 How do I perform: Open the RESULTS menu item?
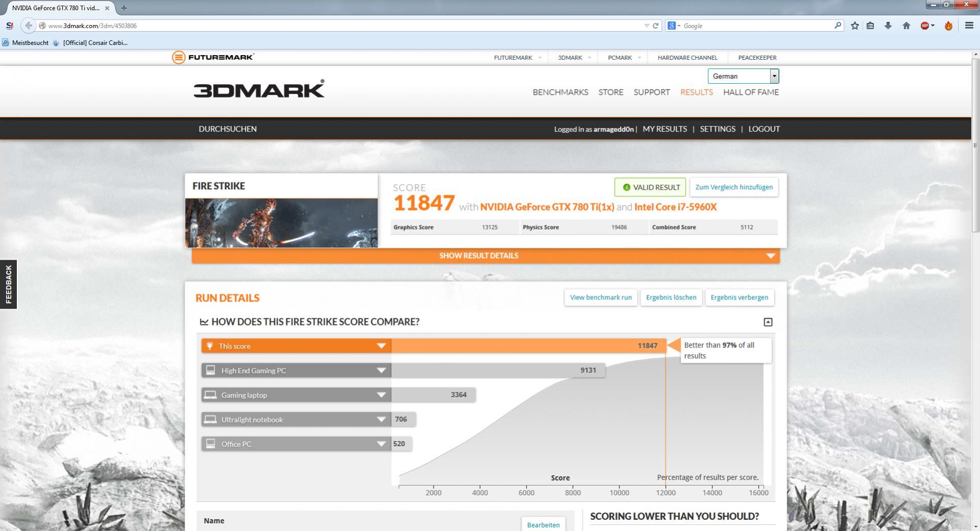pos(697,93)
